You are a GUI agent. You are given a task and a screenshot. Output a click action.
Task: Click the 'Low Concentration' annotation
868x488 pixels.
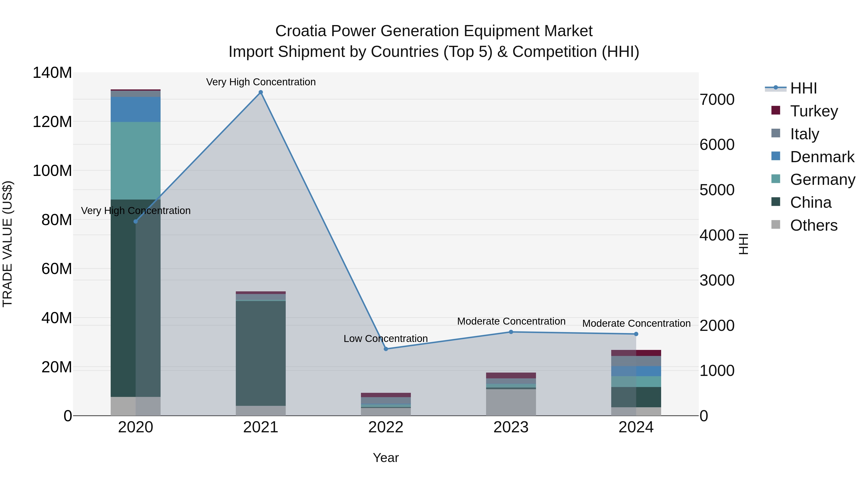pos(386,339)
